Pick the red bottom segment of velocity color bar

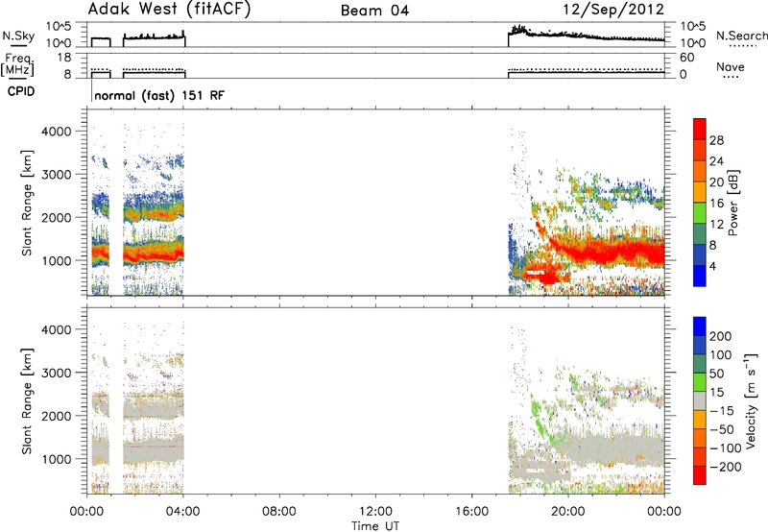[700, 475]
